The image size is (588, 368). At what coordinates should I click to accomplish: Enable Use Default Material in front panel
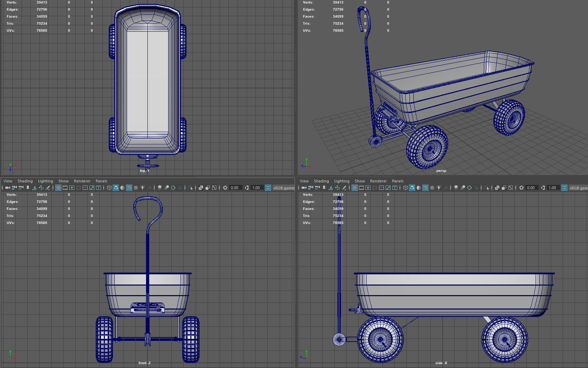(x=122, y=188)
